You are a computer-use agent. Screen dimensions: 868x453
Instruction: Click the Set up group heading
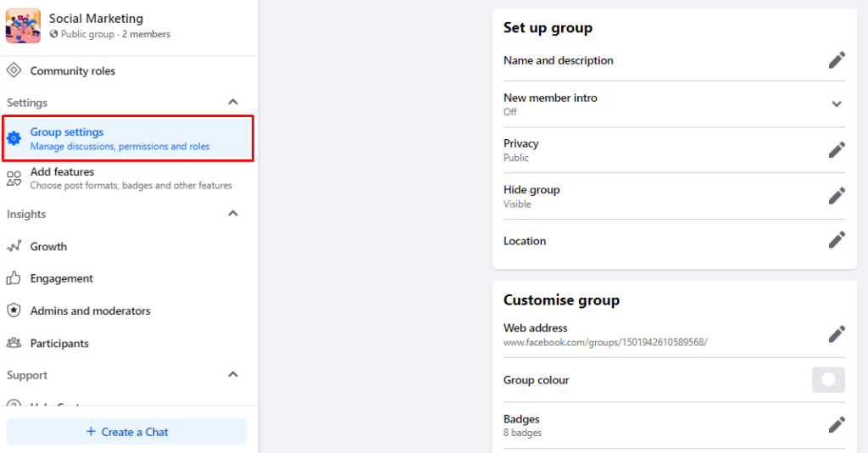(548, 28)
